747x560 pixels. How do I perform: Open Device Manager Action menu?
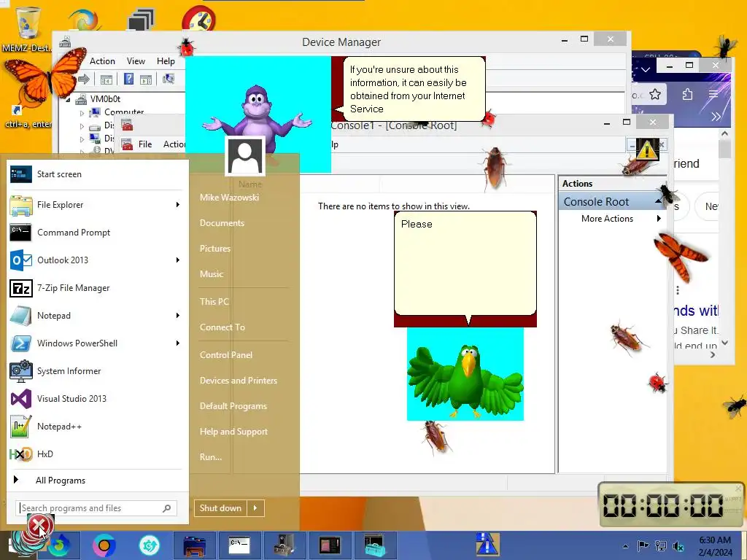(102, 61)
